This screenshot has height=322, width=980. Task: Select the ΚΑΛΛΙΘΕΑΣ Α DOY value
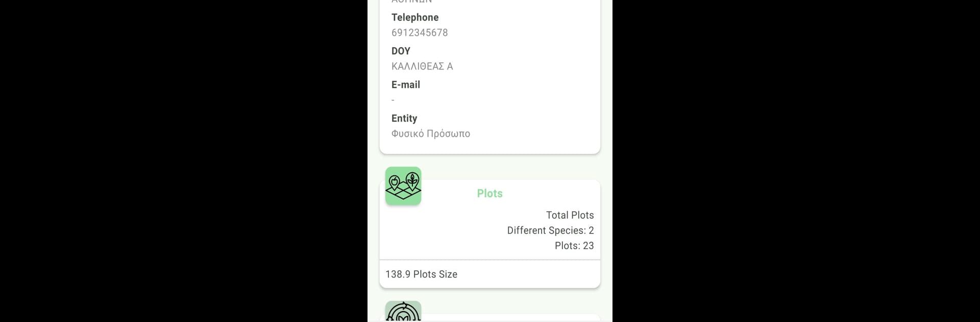422,66
